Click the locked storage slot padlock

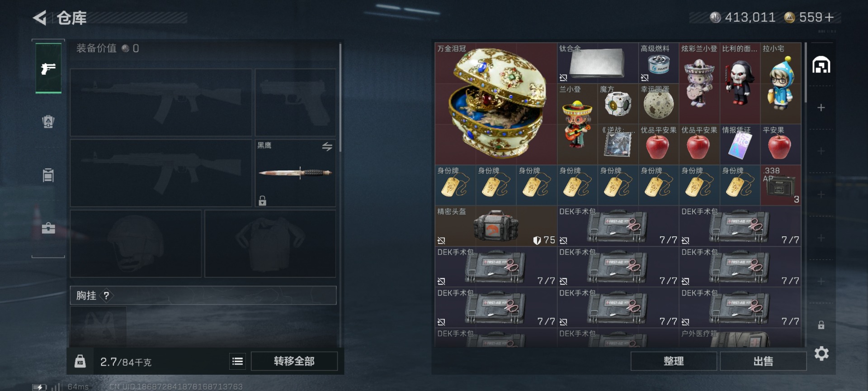821,325
